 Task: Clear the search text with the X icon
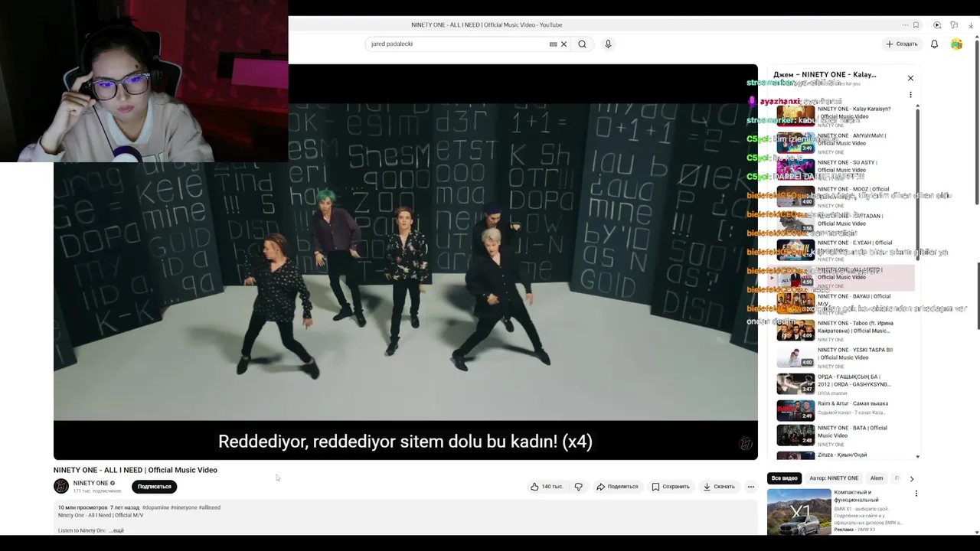coord(564,44)
